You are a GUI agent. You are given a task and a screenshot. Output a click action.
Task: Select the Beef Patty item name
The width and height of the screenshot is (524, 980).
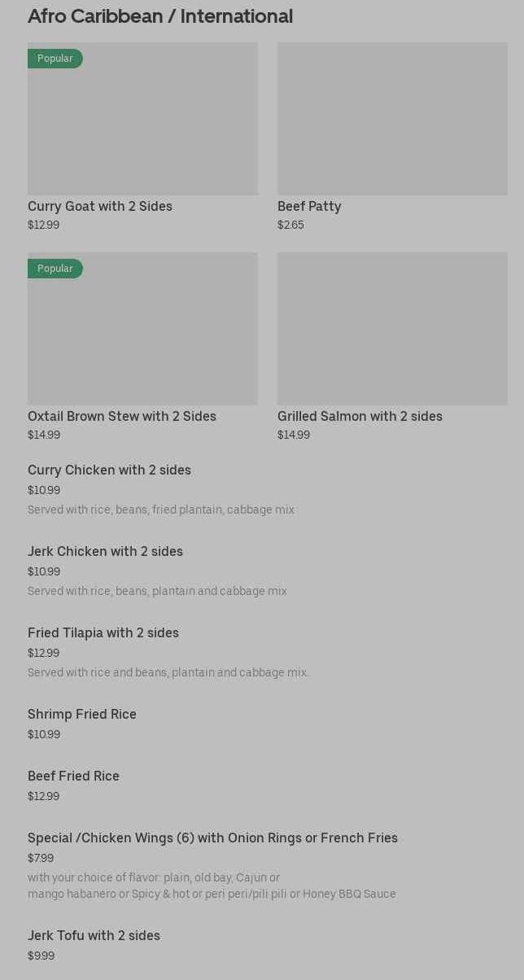[309, 207]
